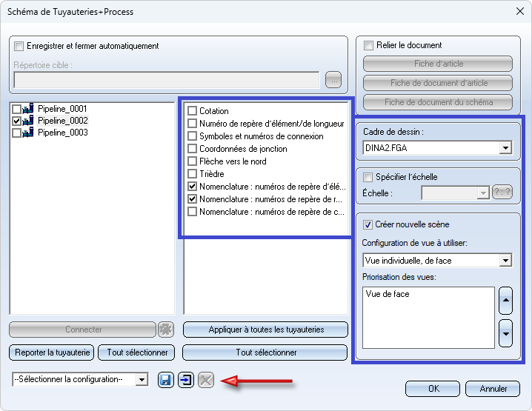The image size is (532, 411).
Task: Click the Répertoire cible input field
Action: click(x=167, y=80)
